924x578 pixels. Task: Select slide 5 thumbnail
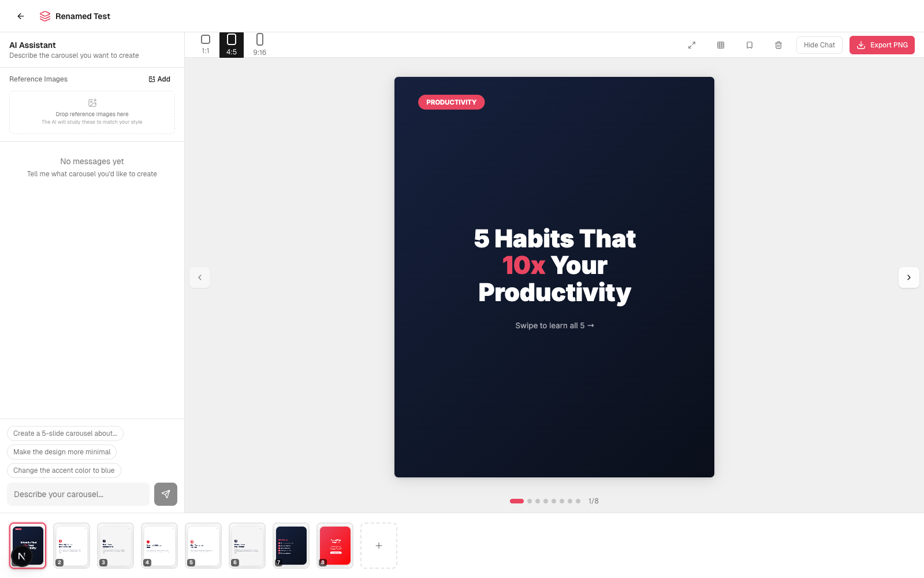click(x=203, y=546)
